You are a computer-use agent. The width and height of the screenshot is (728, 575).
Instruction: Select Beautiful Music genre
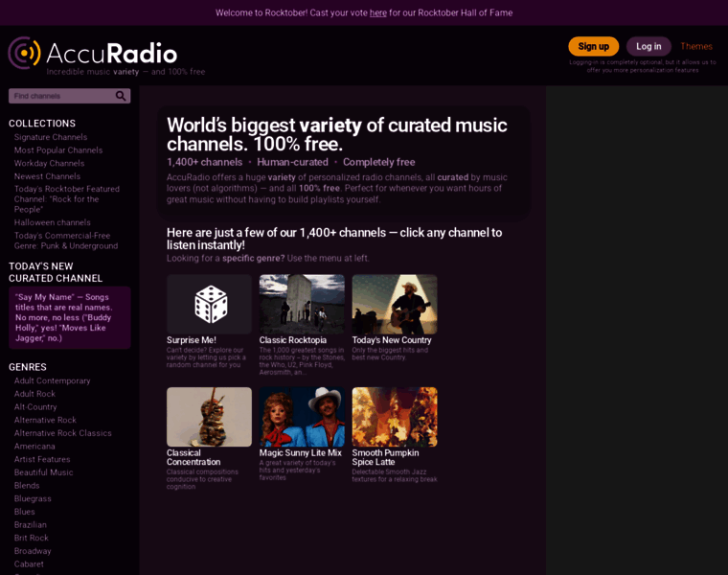pos(43,471)
